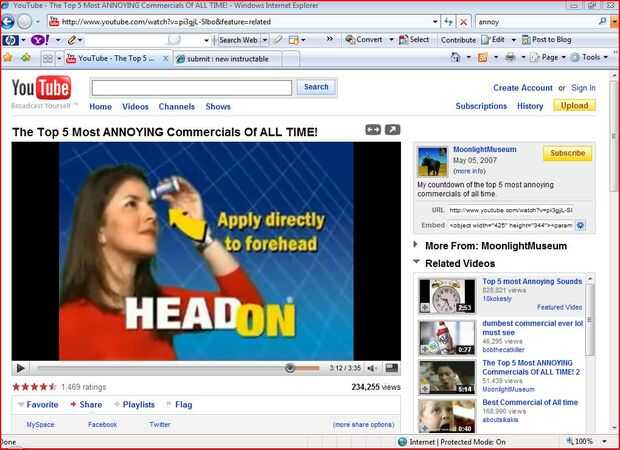Mute the video using speaker icon
The width and height of the screenshot is (620, 450).
pyautogui.click(x=371, y=368)
